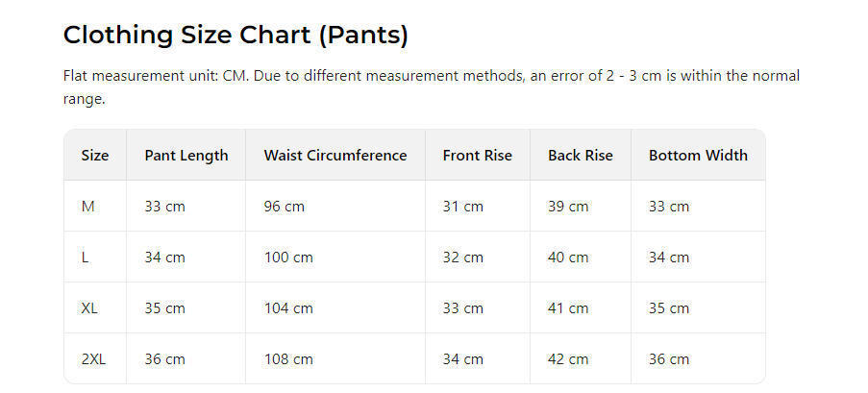The width and height of the screenshot is (868, 393).
Task: Click the Front Rise column header
Action: click(x=478, y=156)
